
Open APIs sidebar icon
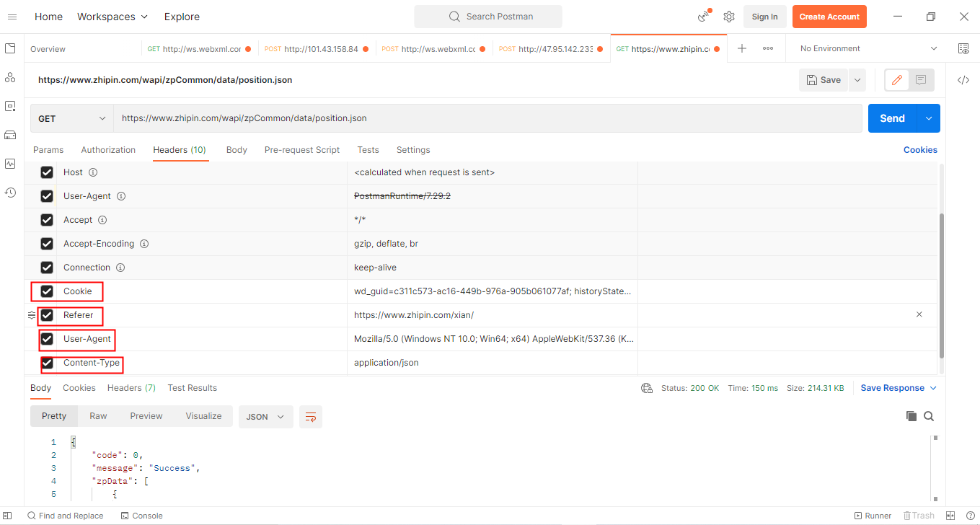pyautogui.click(x=10, y=77)
